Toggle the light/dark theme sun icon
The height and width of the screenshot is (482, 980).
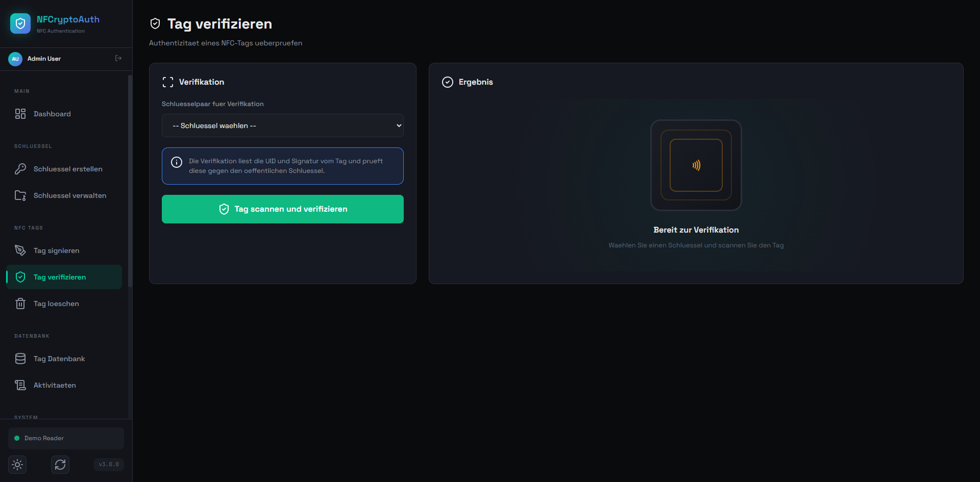(17, 465)
